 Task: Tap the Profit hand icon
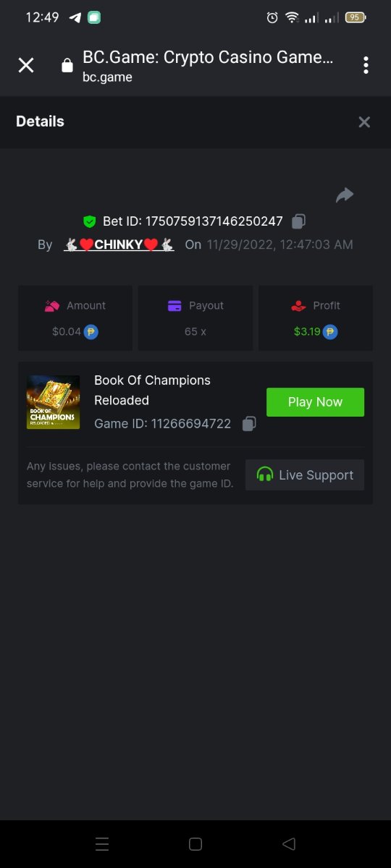(x=298, y=306)
